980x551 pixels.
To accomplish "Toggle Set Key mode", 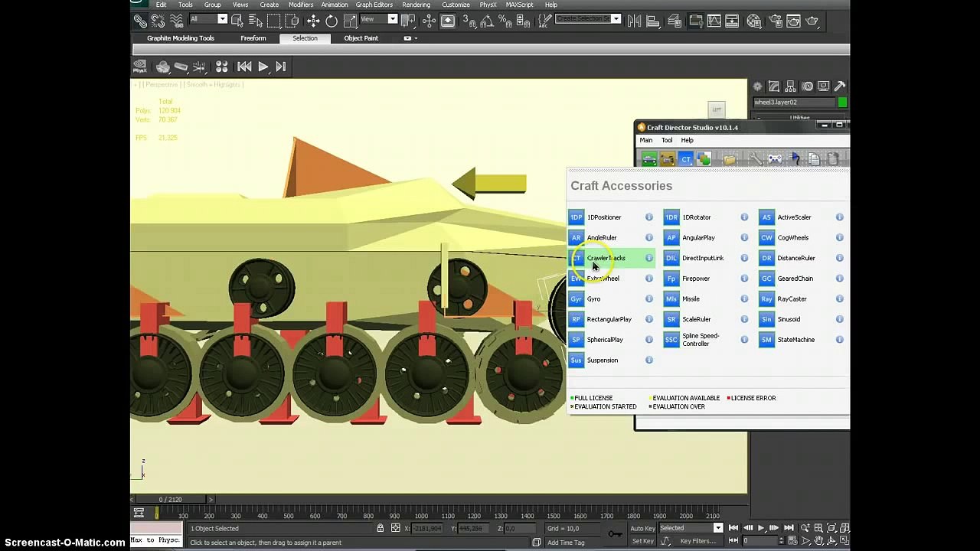I will [642, 541].
